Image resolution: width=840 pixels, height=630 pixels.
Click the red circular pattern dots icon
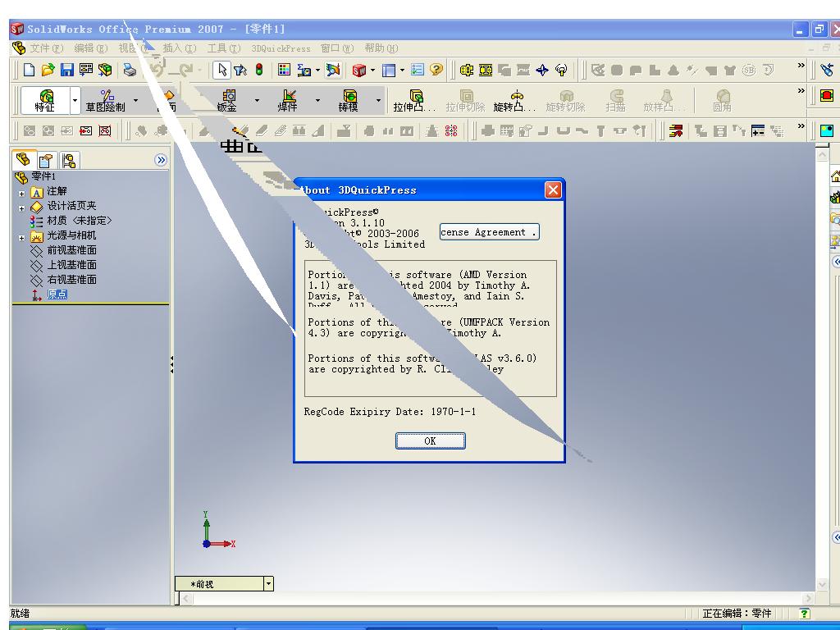point(451,130)
